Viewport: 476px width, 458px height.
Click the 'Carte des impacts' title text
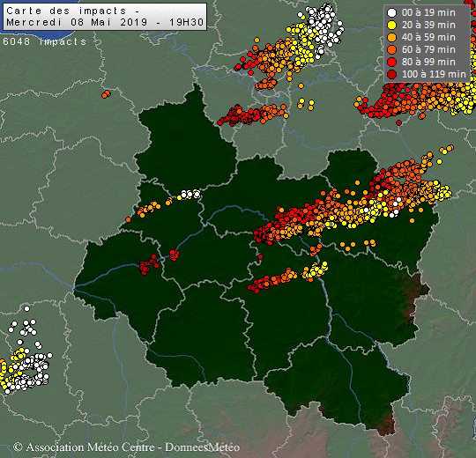point(66,11)
